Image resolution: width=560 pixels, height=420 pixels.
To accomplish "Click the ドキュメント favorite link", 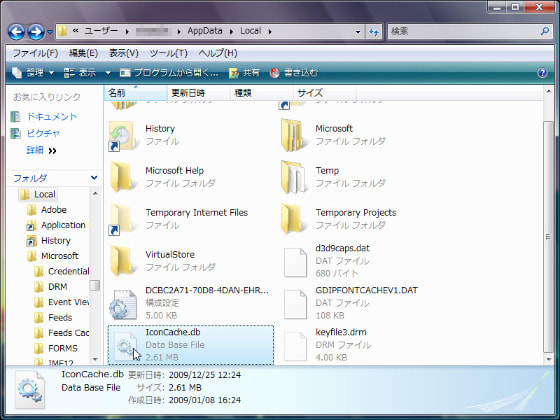I will click(52, 117).
